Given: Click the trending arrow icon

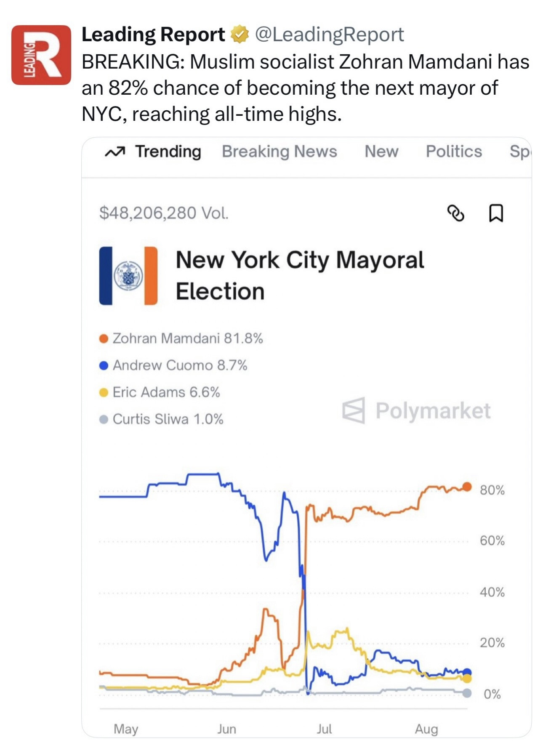Looking at the screenshot, I should tap(115, 152).
